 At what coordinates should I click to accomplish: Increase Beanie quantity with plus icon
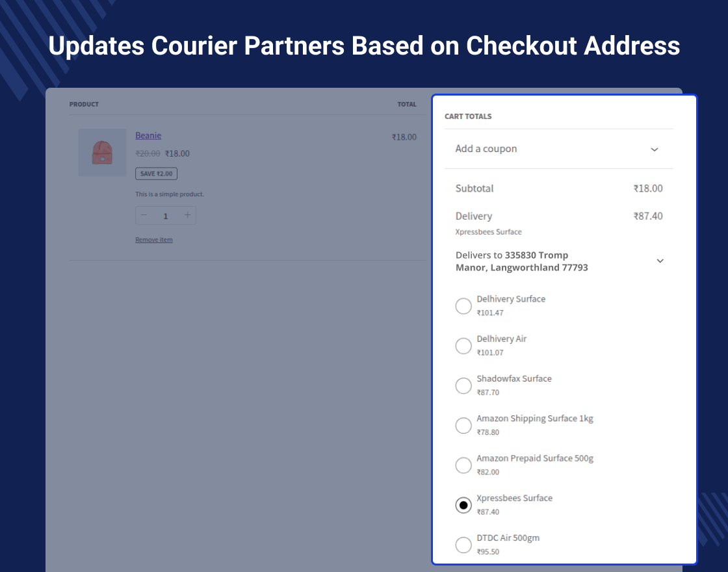tap(187, 216)
